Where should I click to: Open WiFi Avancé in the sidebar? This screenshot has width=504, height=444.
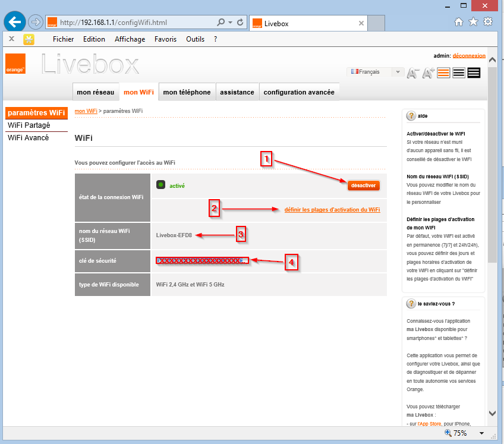(29, 138)
